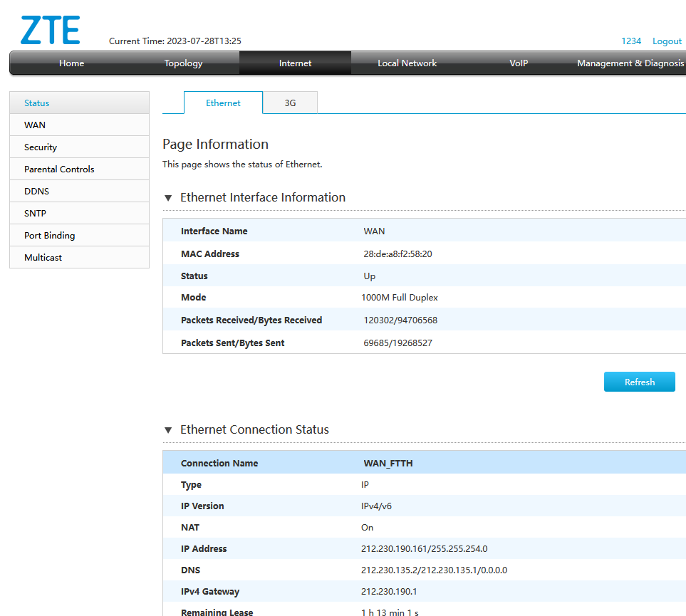Open Management & Diagnosis menu
The height and width of the screenshot is (616, 686).
click(x=630, y=63)
